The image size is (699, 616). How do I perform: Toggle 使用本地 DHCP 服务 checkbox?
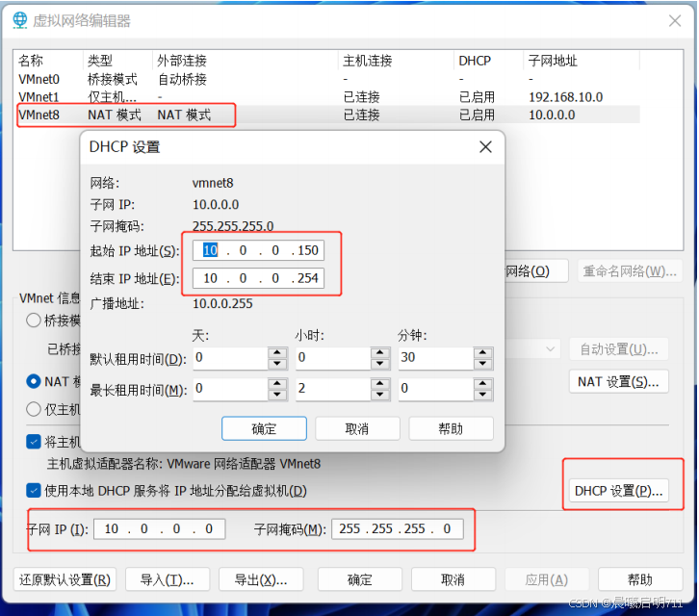[x=34, y=490]
